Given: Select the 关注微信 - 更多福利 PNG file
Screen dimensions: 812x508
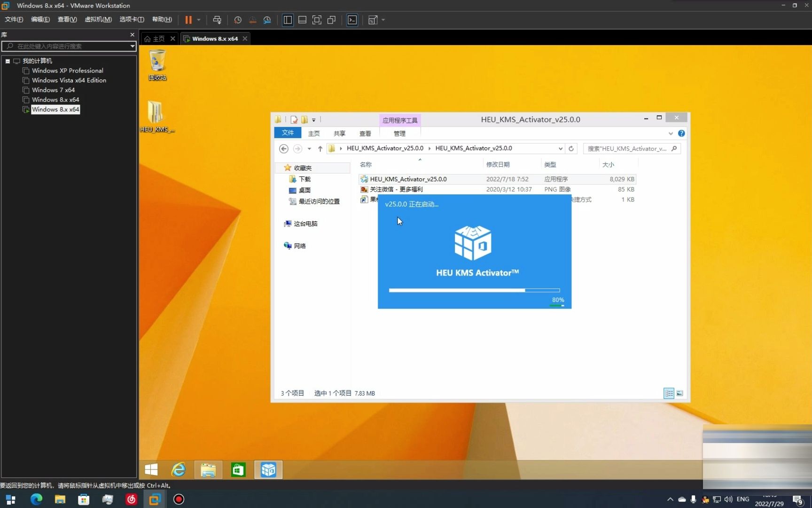Looking at the screenshot, I should click(x=497, y=190).
